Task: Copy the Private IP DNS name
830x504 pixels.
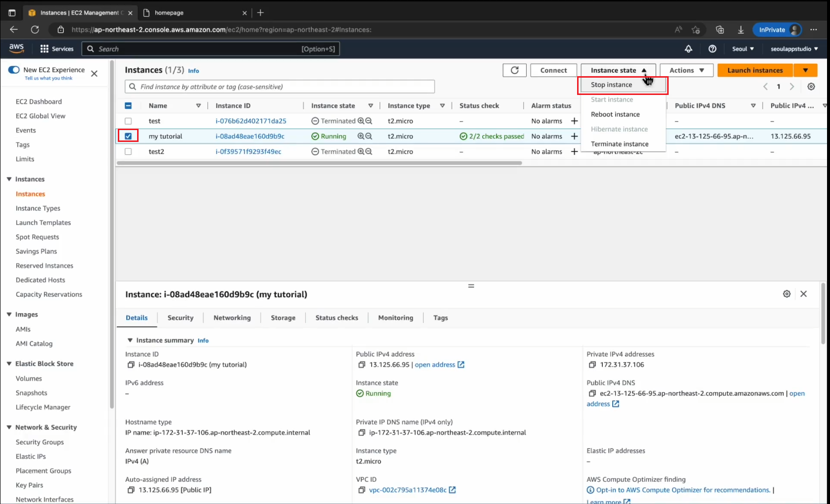Action: click(362, 432)
